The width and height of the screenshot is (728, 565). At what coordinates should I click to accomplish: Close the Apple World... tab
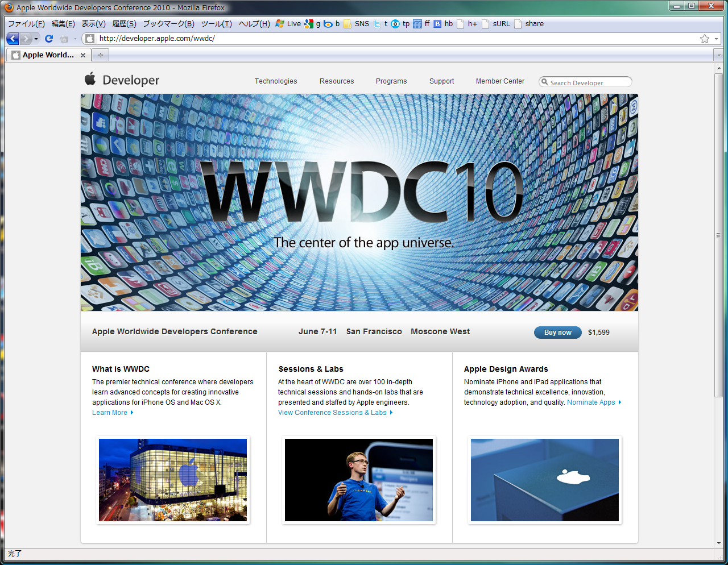coord(83,55)
